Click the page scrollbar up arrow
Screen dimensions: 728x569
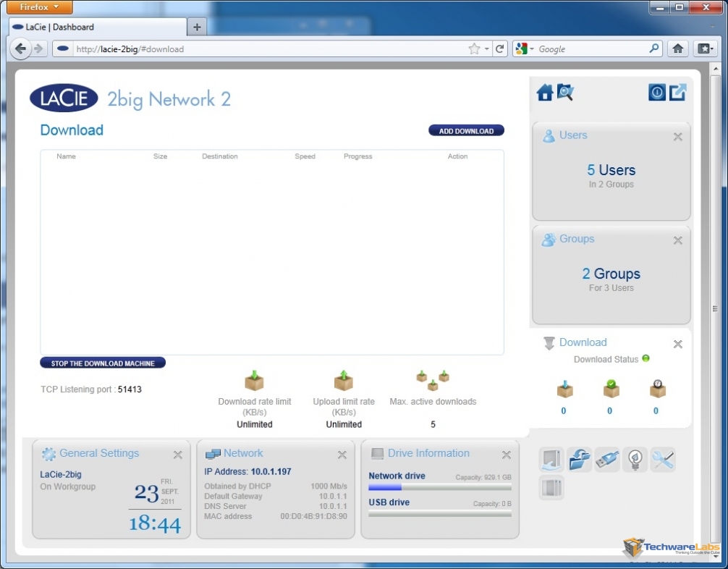716,69
